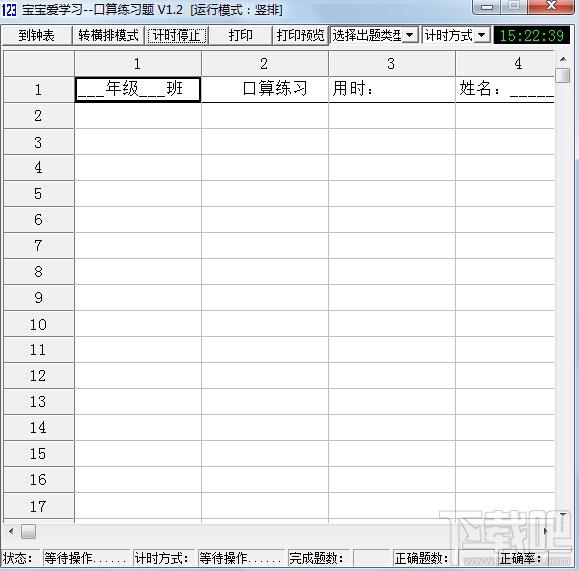Select row header 10
This screenshot has width=579, height=571.
38,324
